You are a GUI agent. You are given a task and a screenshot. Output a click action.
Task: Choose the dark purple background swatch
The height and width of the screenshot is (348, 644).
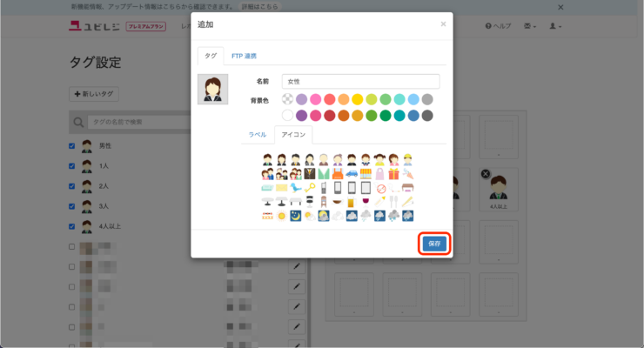301,116
